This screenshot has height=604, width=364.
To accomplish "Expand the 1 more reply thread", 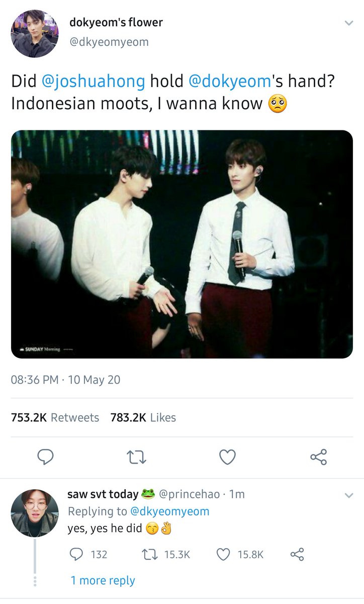I will coord(103,580).
